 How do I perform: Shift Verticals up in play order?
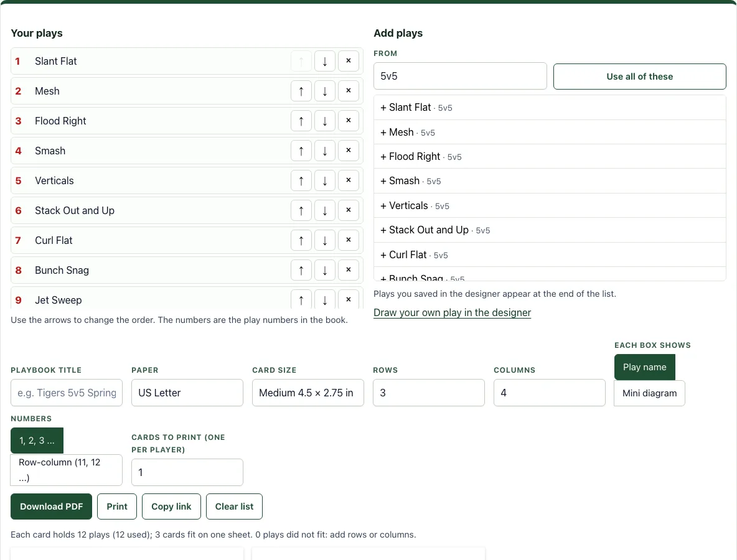pyautogui.click(x=301, y=180)
